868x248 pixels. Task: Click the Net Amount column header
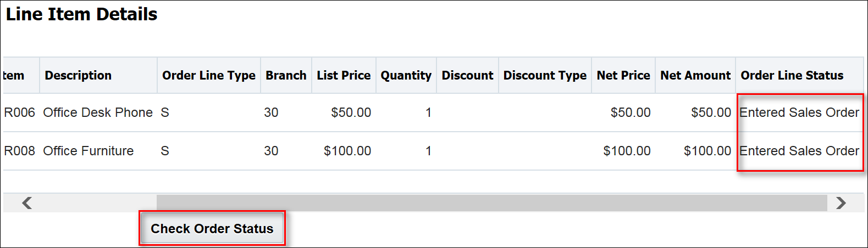tap(695, 76)
